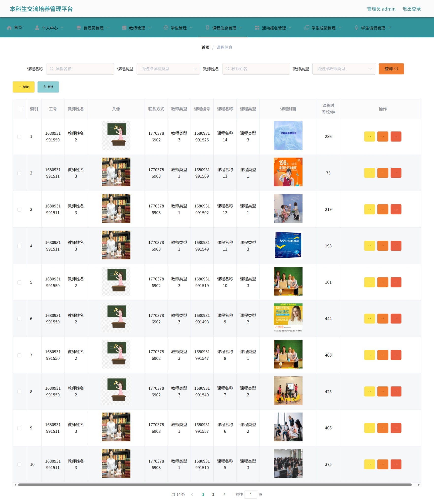The width and height of the screenshot is (434, 504).
Task: Click the yellow action button in row 7
Action: coord(369,355)
